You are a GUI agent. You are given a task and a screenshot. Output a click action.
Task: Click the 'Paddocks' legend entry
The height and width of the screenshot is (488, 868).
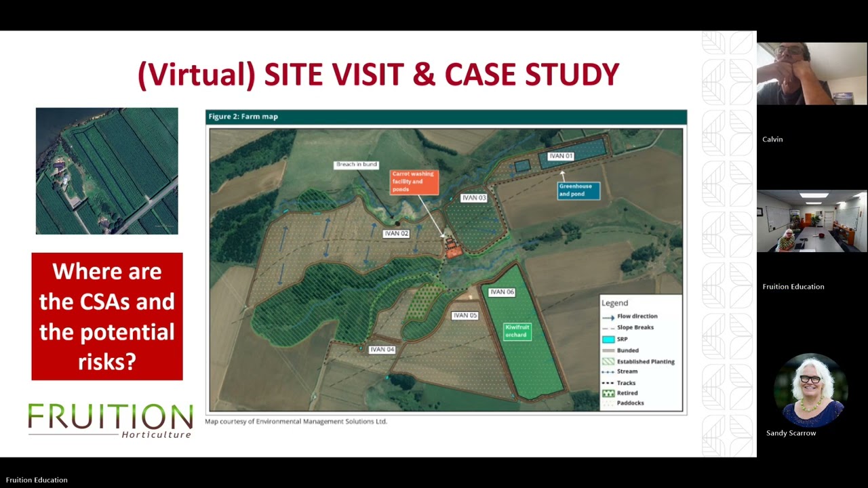coord(623,403)
